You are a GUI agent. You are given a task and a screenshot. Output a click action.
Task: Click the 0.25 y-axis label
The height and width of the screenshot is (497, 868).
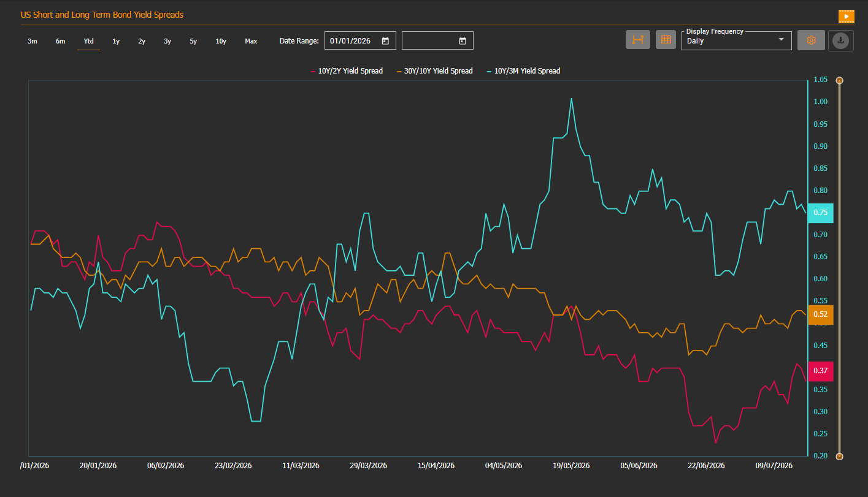click(820, 434)
